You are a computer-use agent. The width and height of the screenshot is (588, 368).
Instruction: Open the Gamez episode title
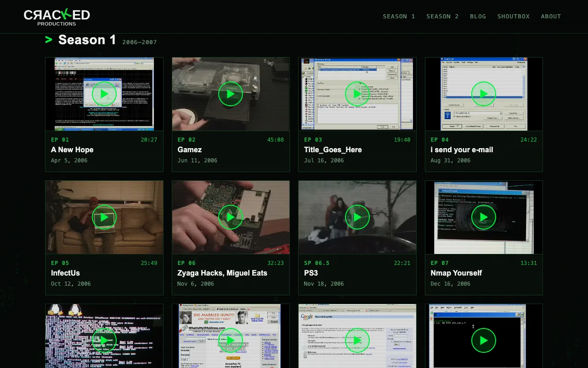tap(190, 149)
